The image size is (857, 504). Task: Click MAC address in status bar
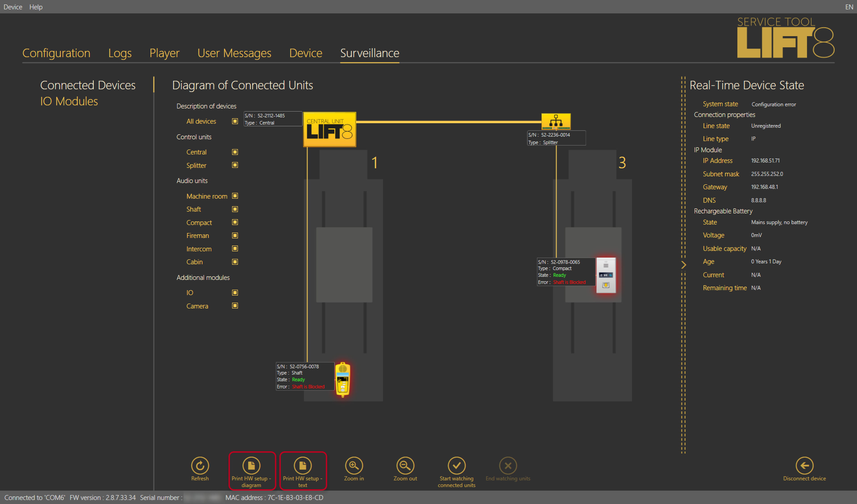tap(274, 498)
